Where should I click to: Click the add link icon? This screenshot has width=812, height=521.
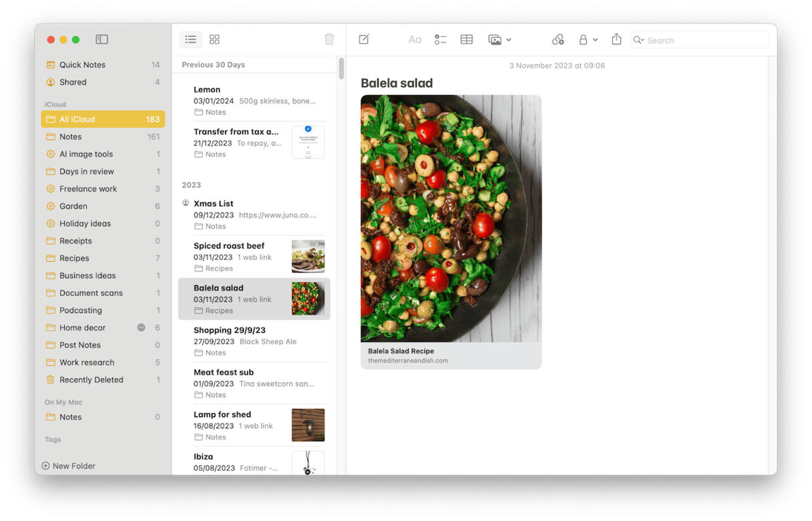[558, 40]
